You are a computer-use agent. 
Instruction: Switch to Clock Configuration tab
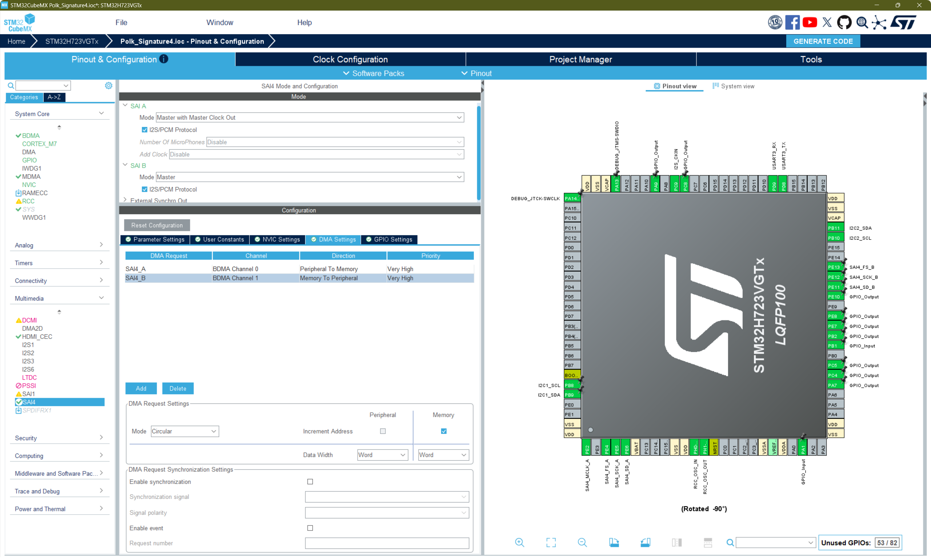[350, 59]
